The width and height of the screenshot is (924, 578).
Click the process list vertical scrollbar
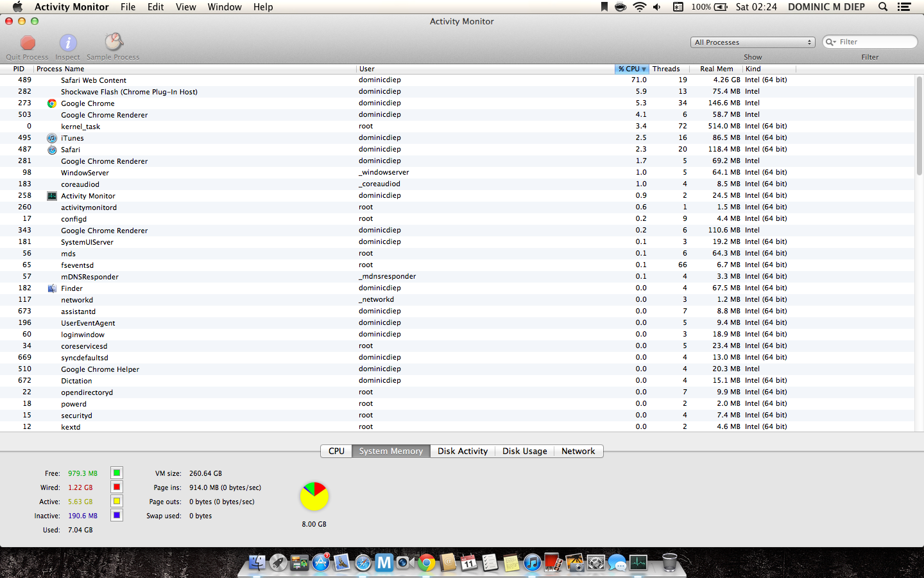919,125
